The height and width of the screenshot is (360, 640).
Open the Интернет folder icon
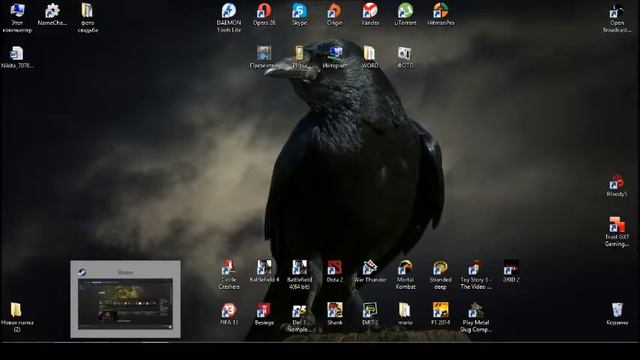[x=335, y=57]
